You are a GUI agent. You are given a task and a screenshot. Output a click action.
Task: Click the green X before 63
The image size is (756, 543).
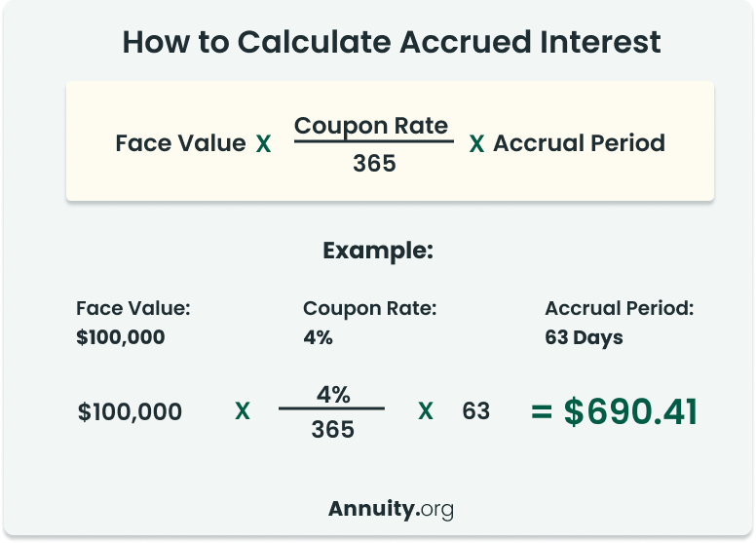click(425, 411)
